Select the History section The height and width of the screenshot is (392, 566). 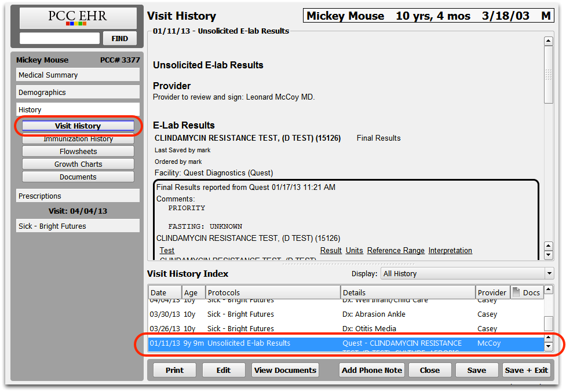(x=78, y=109)
